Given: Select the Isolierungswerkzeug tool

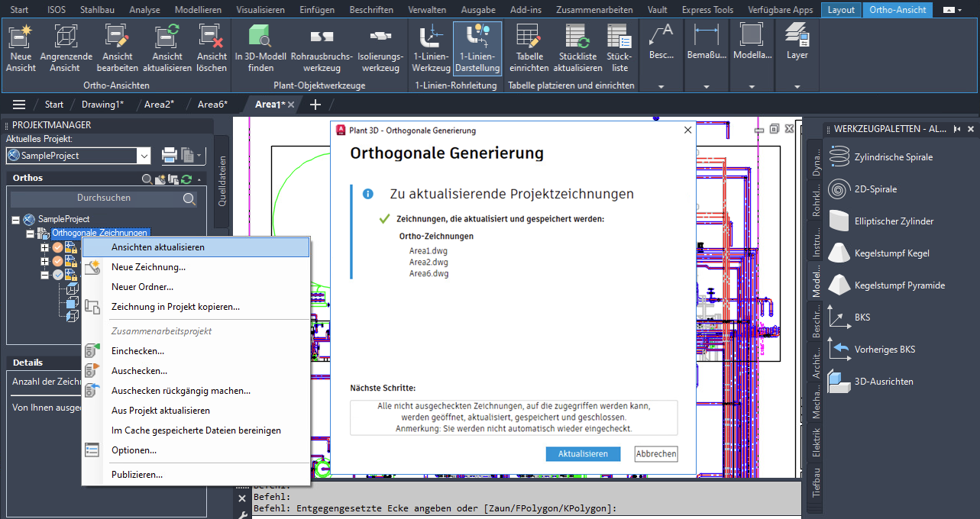Looking at the screenshot, I should click(x=381, y=50).
